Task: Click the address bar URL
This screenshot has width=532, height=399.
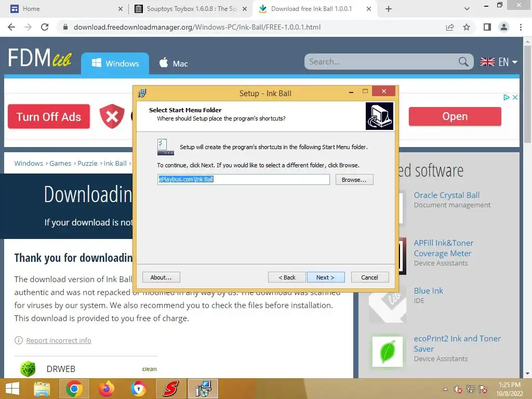Action: [x=197, y=27]
